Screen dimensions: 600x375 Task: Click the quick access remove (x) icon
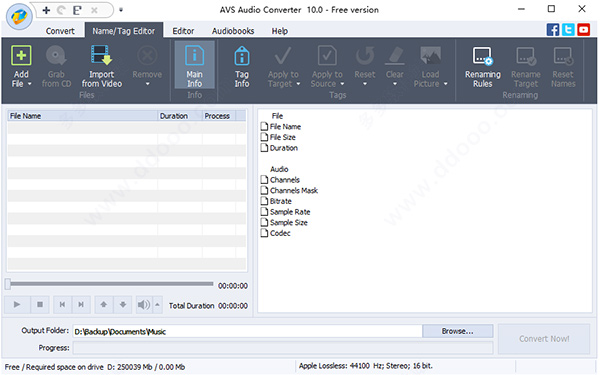94,10
